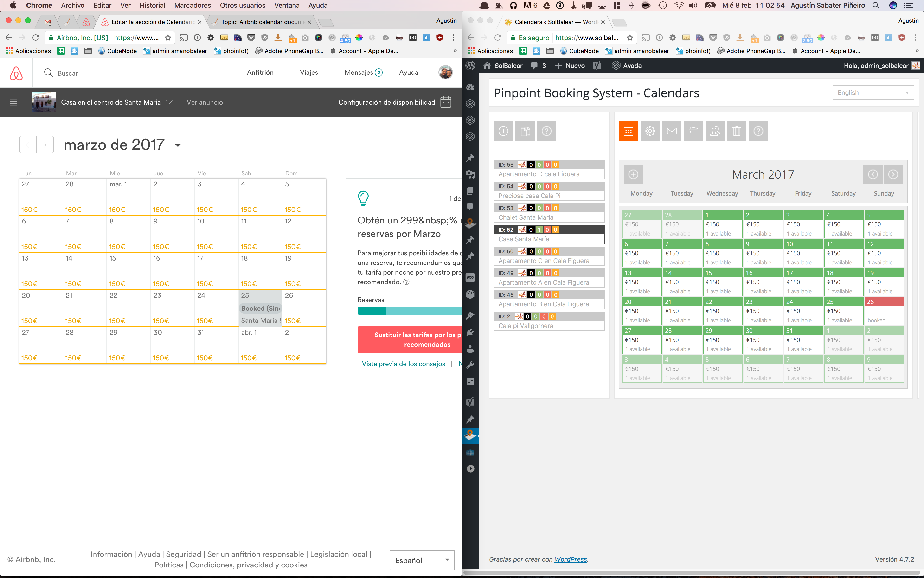Screen dimensions: 924x578
Task: Go to previous month in Pinpoint calendar
Action: pyautogui.click(x=873, y=174)
